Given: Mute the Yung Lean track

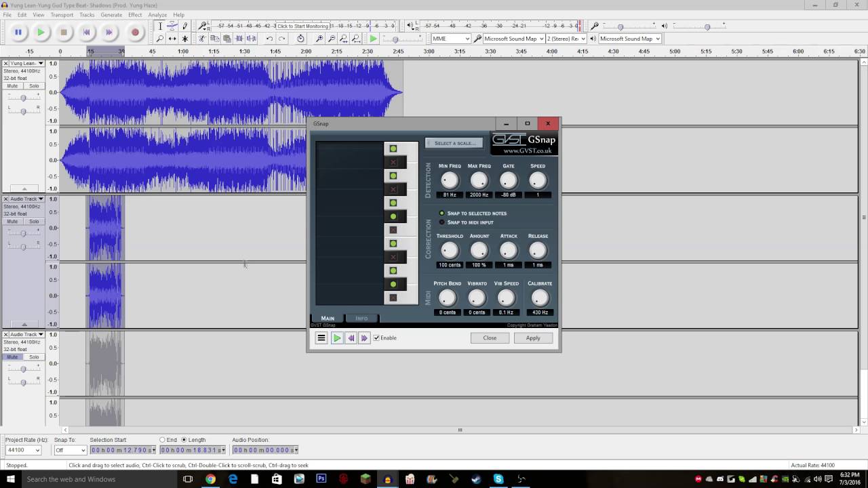Looking at the screenshot, I should [x=12, y=86].
